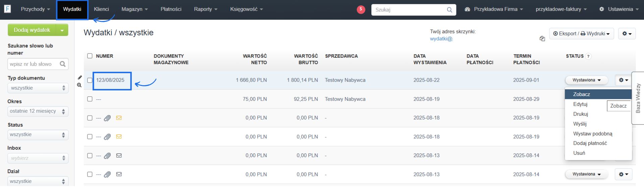Click the Wystawiona status dropdown for invoice 123/08/2025

587,80
